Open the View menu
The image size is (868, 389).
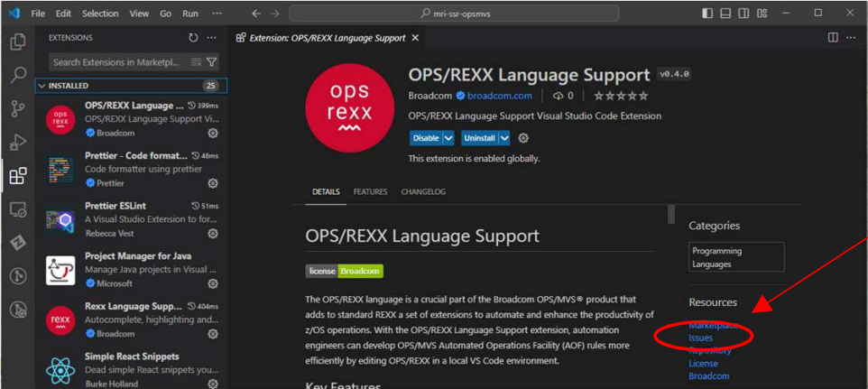tap(139, 14)
